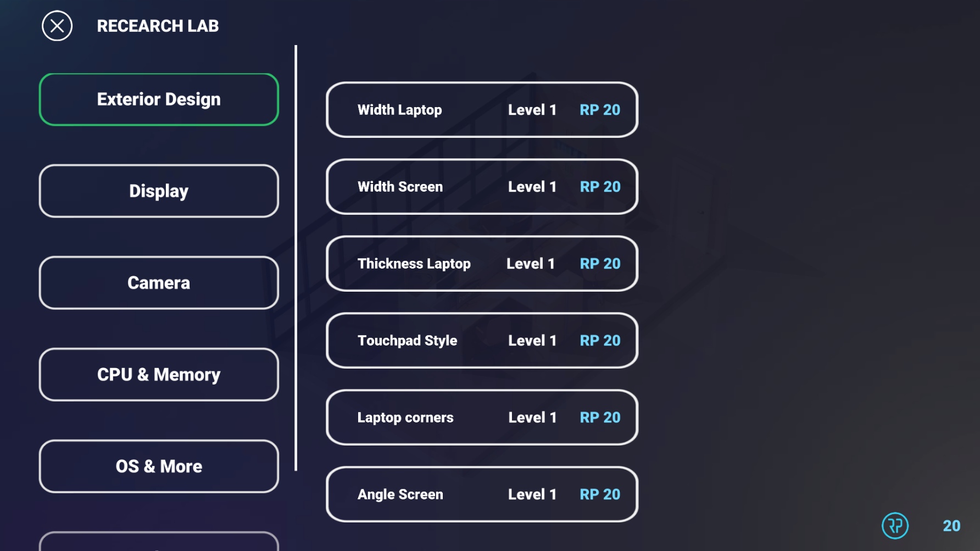Screen dimensions: 980x551
Task: Upgrade Touchpad Style research
Action: tap(481, 341)
